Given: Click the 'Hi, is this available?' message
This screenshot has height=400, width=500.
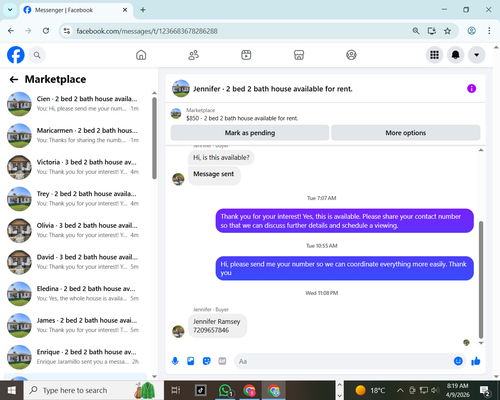Looking at the screenshot, I should [x=221, y=158].
